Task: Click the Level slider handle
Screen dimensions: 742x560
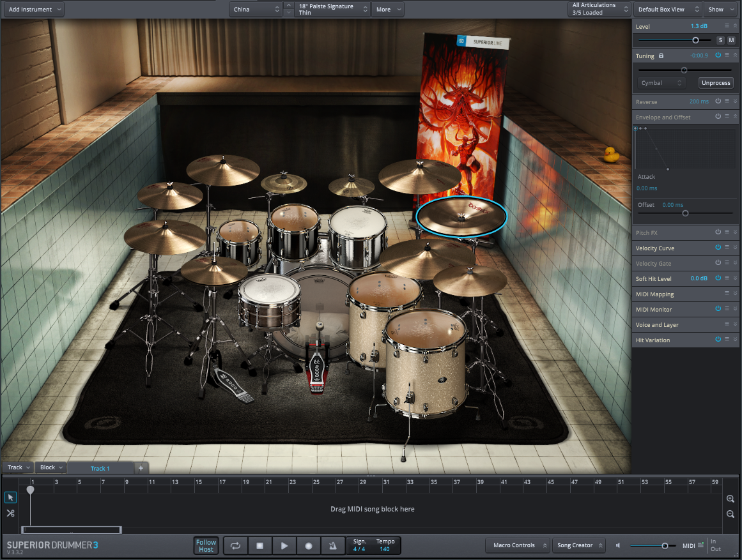Action: (695, 40)
